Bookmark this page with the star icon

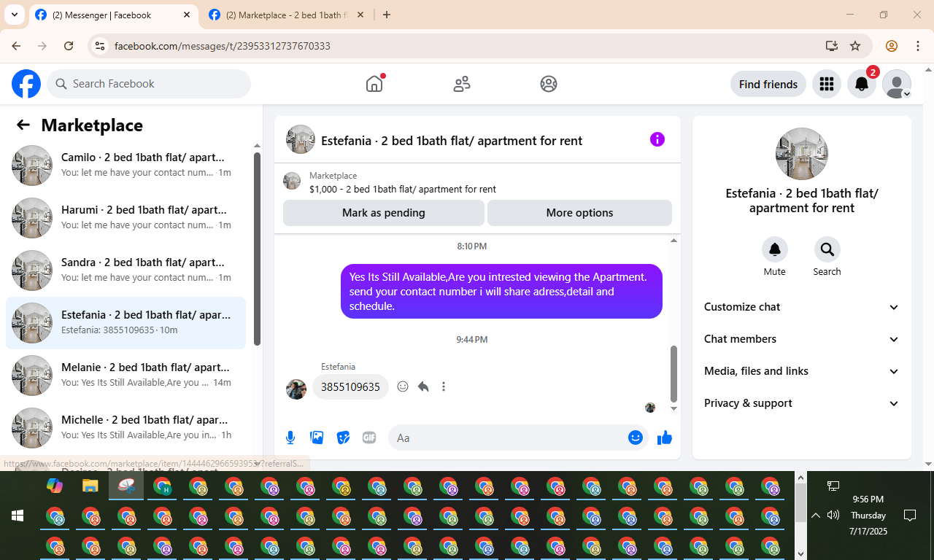855,46
